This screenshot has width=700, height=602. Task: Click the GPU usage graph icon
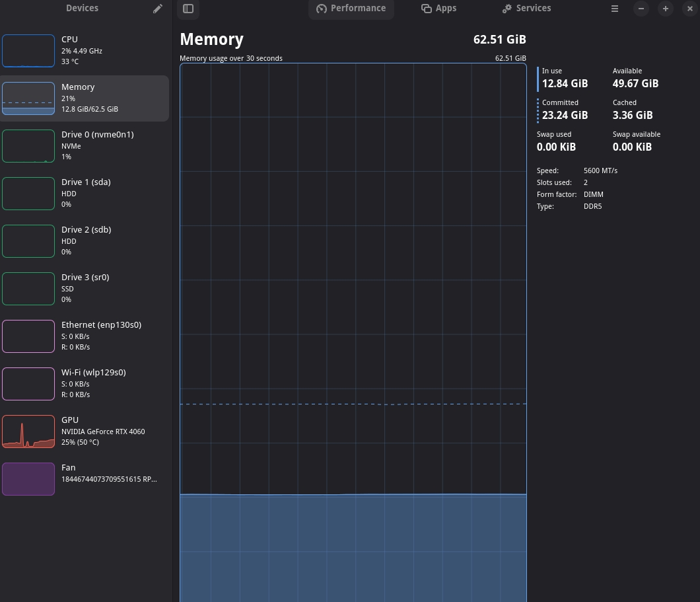28,432
